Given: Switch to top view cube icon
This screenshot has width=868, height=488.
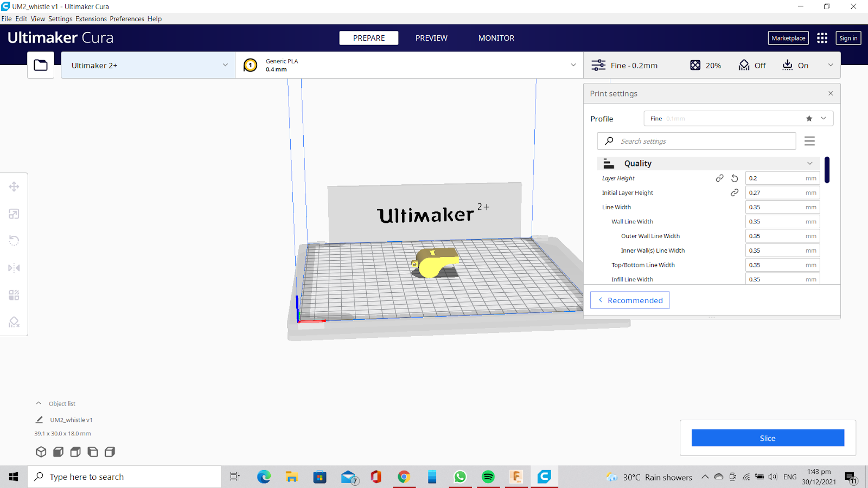Looking at the screenshot, I should 76,452.
